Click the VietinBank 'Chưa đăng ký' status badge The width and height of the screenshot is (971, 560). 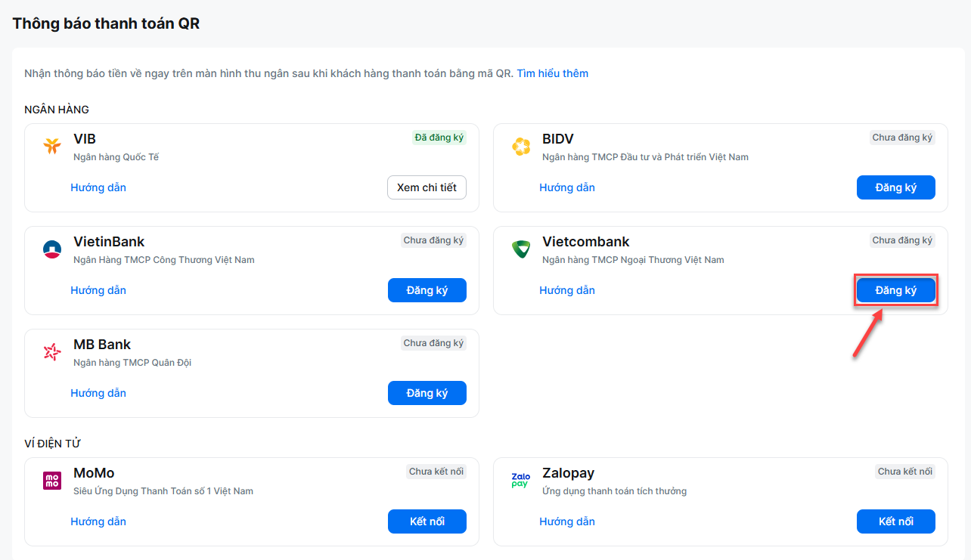(x=434, y=240)
